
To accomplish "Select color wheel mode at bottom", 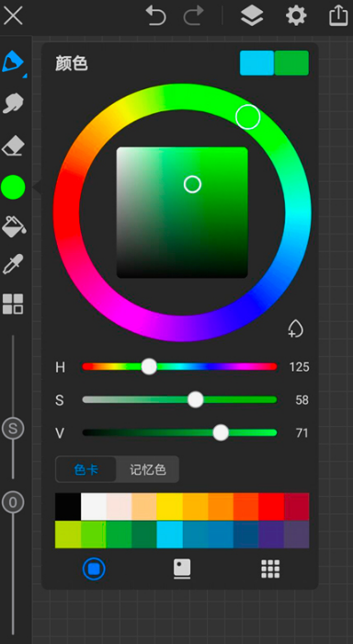I will pos(94,569).
